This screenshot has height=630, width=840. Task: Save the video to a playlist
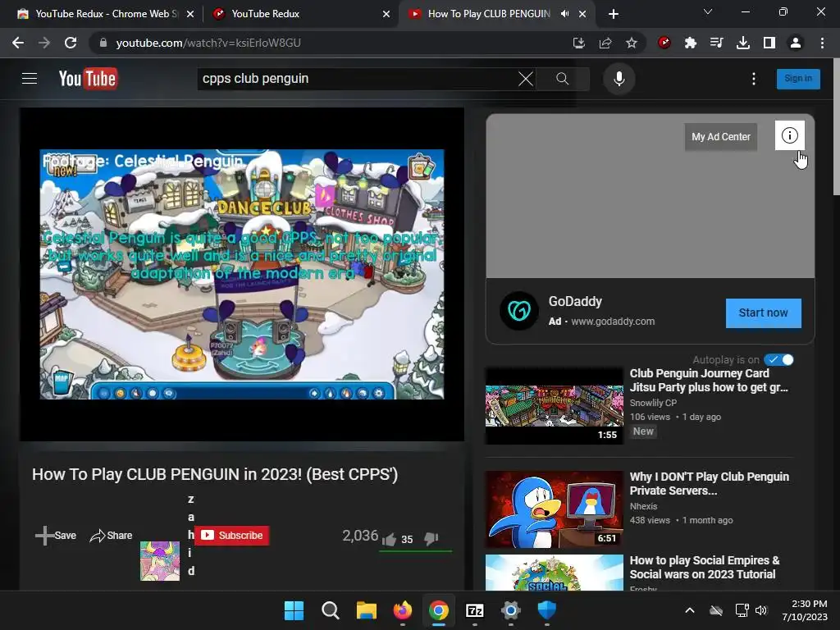click(56, 535)
